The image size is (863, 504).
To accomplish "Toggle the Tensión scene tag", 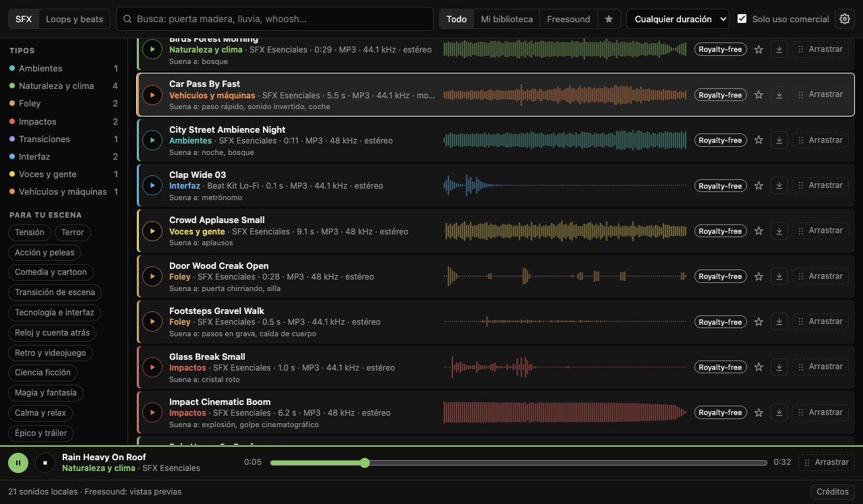I will [x=30, y=232].
